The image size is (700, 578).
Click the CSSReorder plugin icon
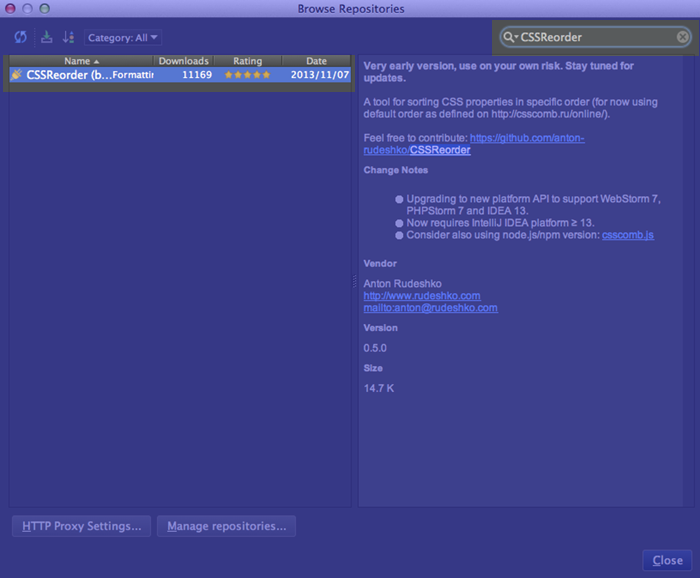[x=17, y=75]
